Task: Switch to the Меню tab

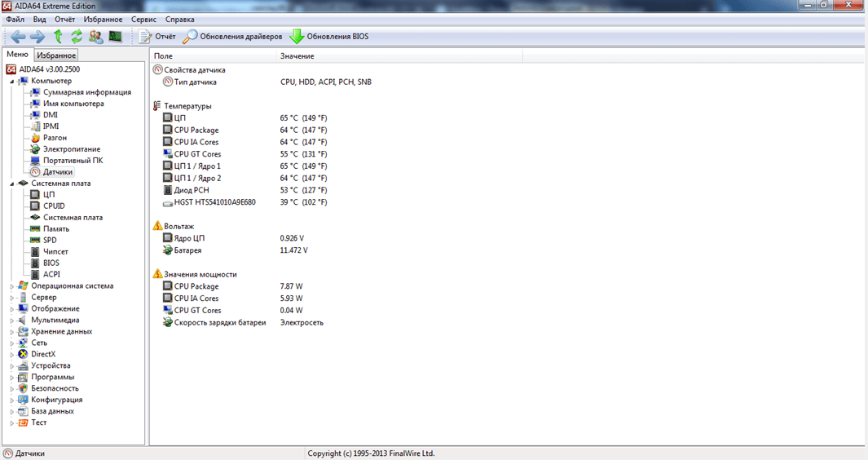Action: click(18, 55)
